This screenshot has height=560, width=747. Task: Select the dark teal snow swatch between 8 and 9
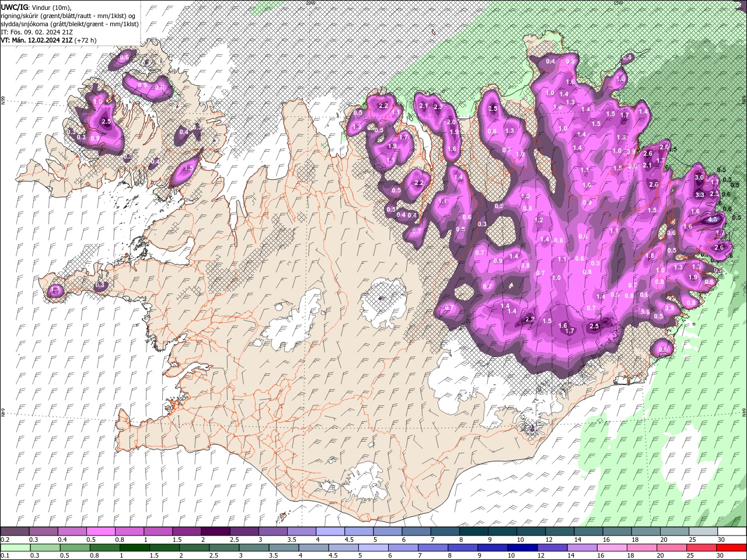coord(474,531)
